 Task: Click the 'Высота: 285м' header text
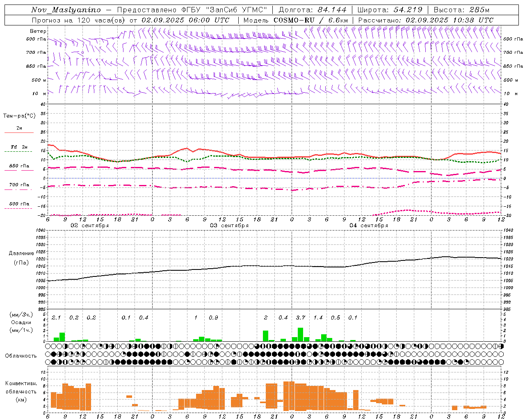461,10
